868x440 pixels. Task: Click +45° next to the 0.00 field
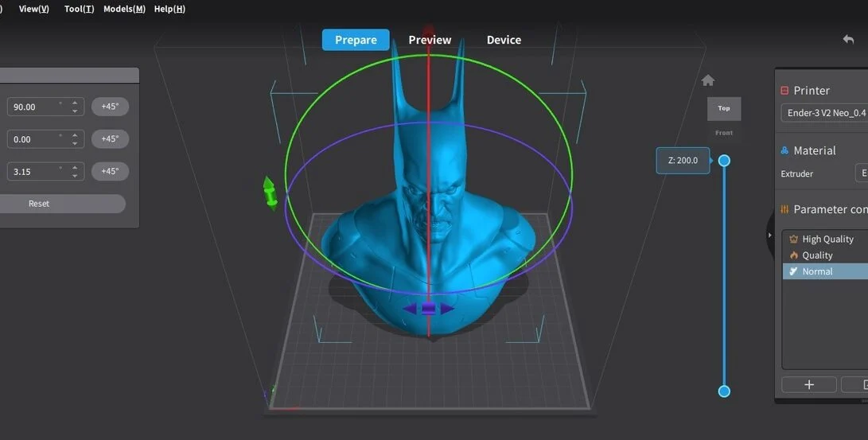(110, 139)
